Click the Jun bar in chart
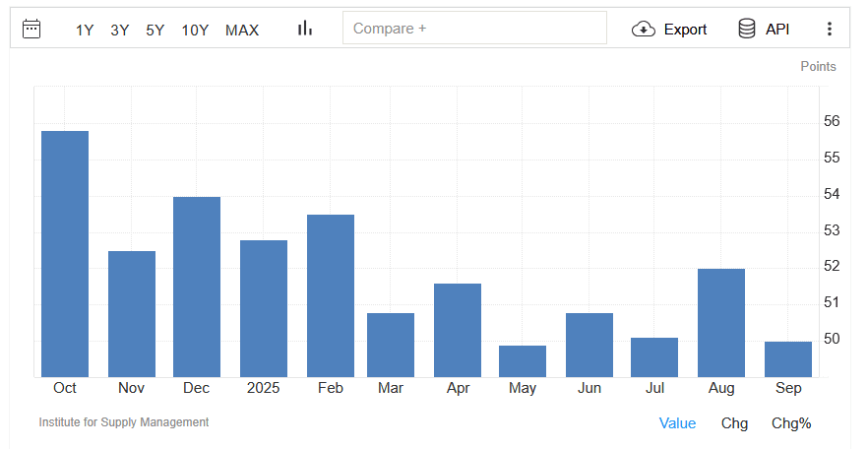Screen dimensions: 868x449 pyautogui.click(x=589, y=346)
